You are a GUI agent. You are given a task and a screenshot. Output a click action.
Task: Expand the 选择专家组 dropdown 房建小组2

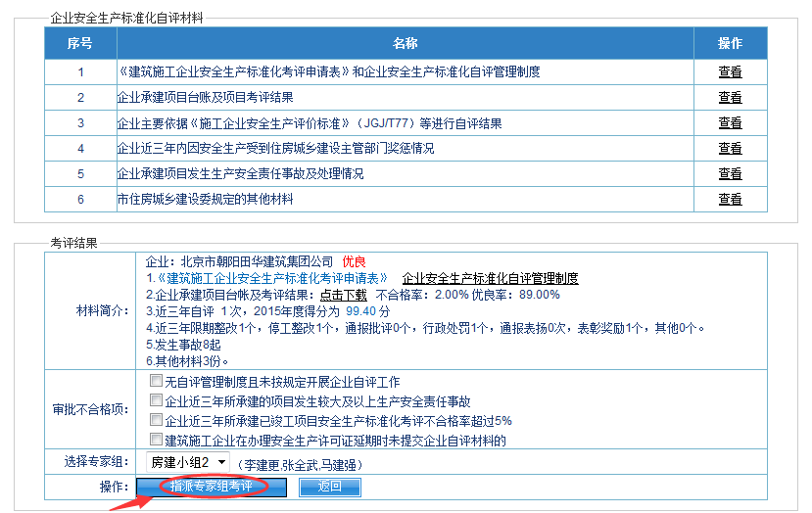(188, 462)
